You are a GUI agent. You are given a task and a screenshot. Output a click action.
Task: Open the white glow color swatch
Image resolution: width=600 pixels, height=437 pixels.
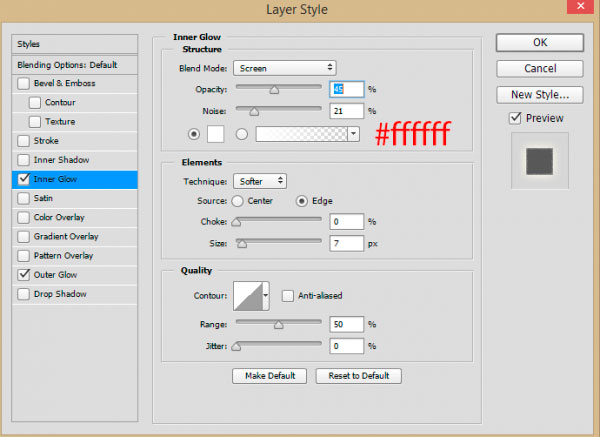(x=215, y=134)
